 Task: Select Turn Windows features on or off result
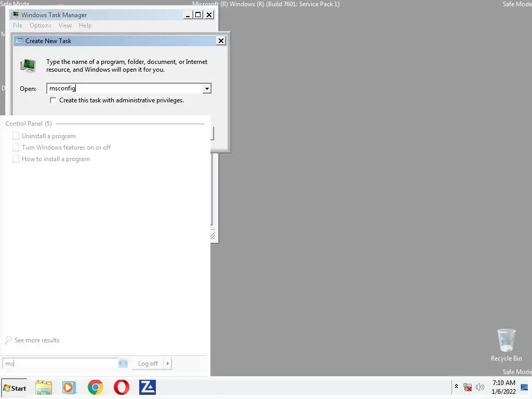tap(66, 148)
